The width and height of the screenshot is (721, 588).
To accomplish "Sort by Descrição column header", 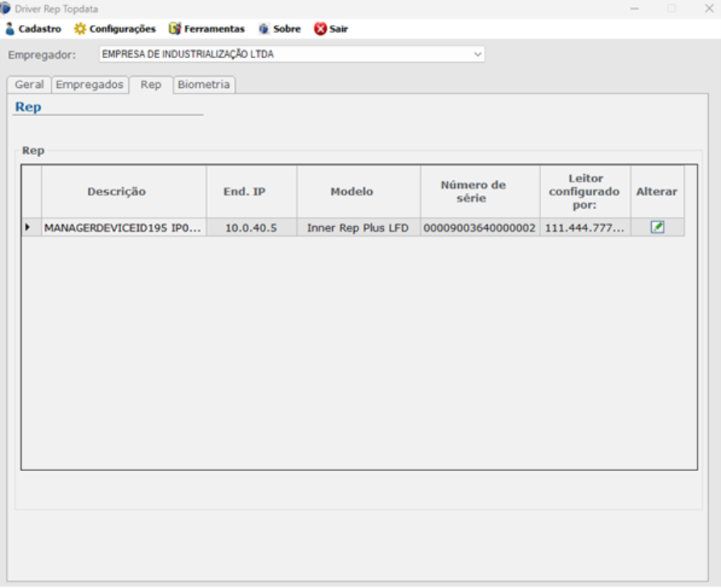I will coord(117,192).
